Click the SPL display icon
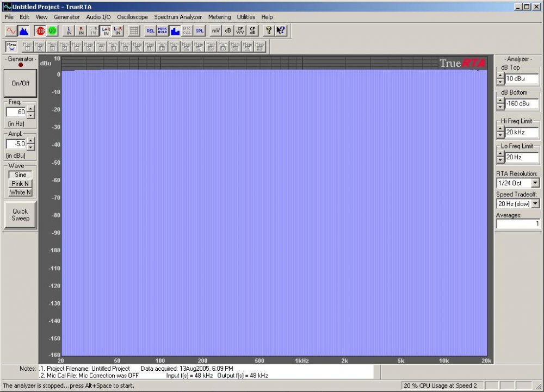 coord(200,31)
